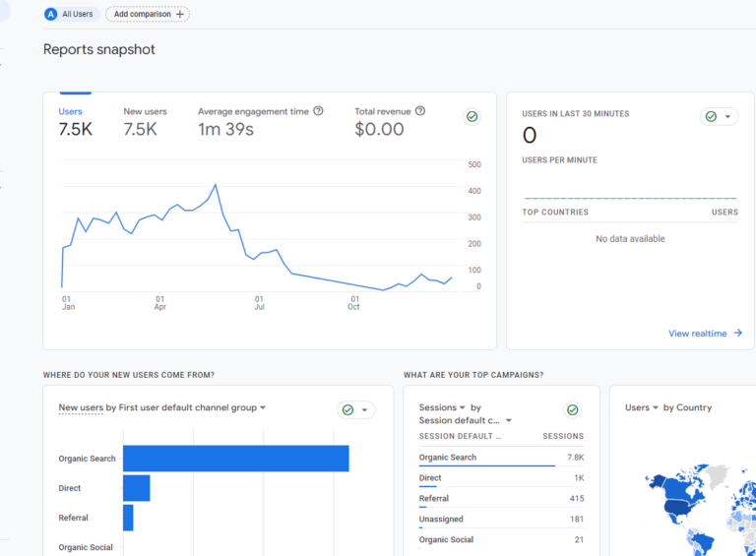The image size is (756, 556).
Task: Click the Referral row in sessions table
Action: pos(501,499)
